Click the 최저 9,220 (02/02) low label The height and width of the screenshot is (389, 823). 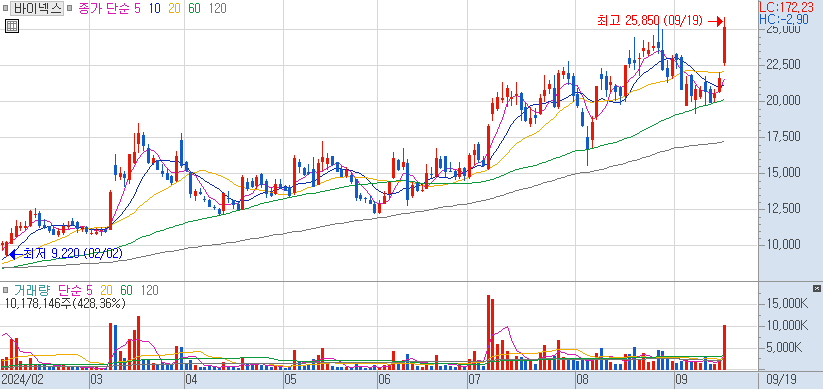pos(72,254)
